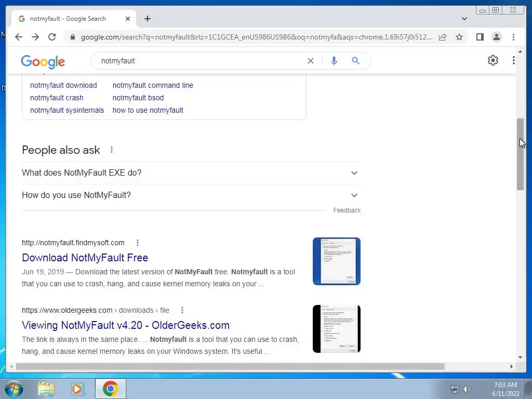Image resolution: width=532 pixels, height=399 pixels.
Task: Open more options for findmysoft result
Action: 137,243
